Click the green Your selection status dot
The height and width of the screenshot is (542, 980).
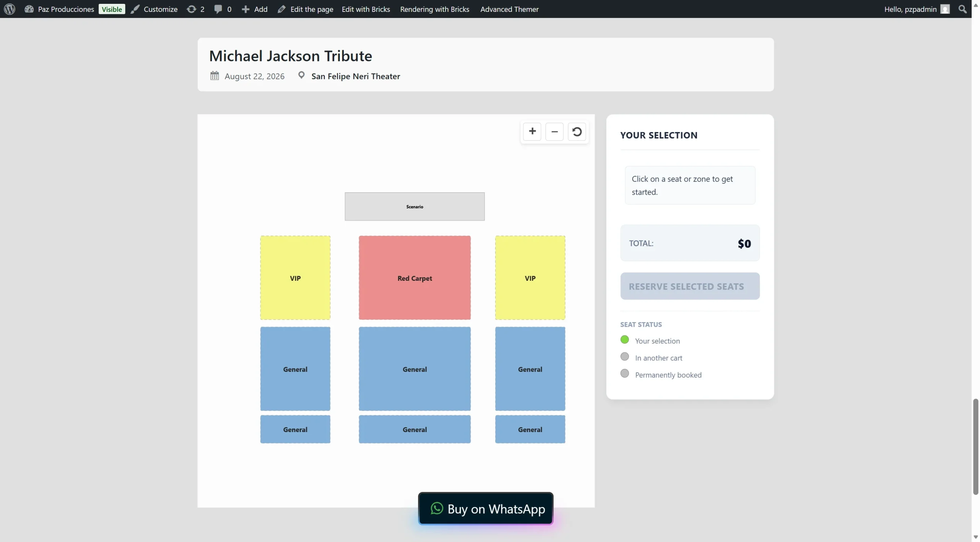point(624,340)
